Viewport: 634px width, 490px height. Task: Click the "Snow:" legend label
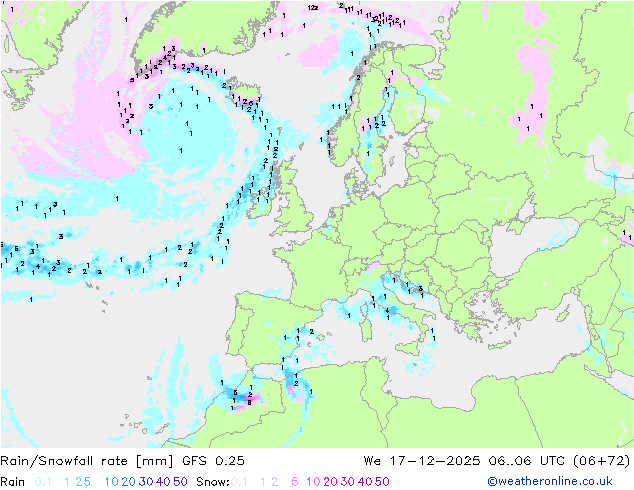[x=213, y=482]
